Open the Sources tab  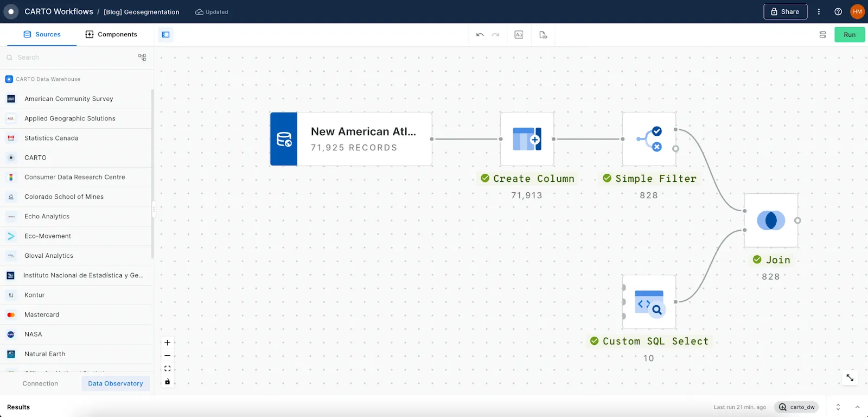(x=42, y=34)
